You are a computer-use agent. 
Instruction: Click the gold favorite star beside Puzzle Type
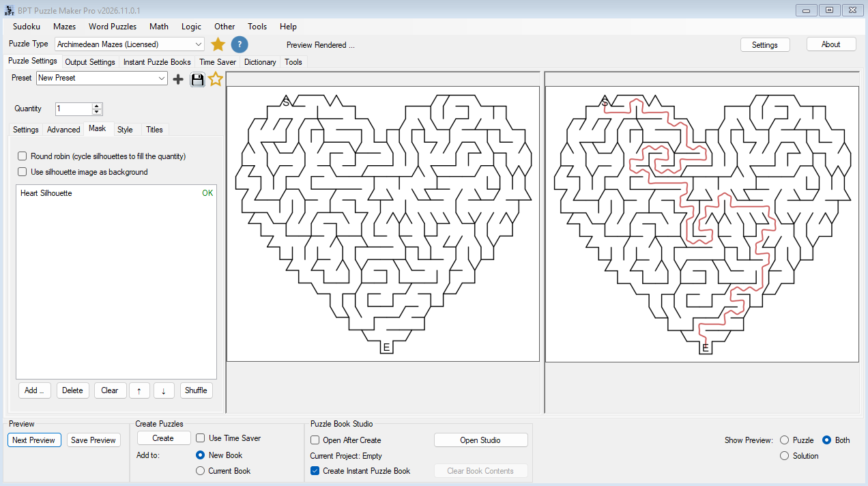coord(218,44)
